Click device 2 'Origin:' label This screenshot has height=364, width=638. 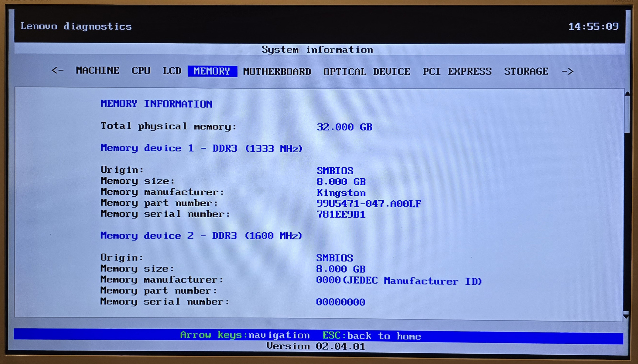[122, 258]
